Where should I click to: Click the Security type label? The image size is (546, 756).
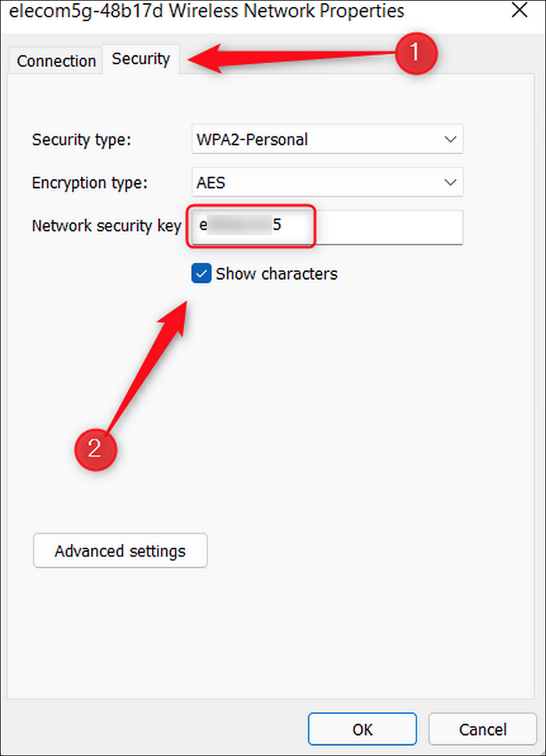point(81,140)
